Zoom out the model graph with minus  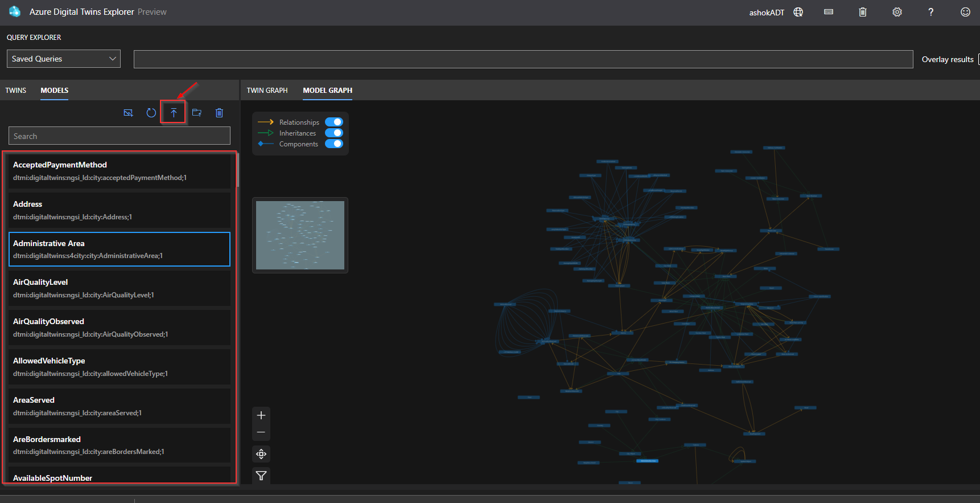coord(261,432)
